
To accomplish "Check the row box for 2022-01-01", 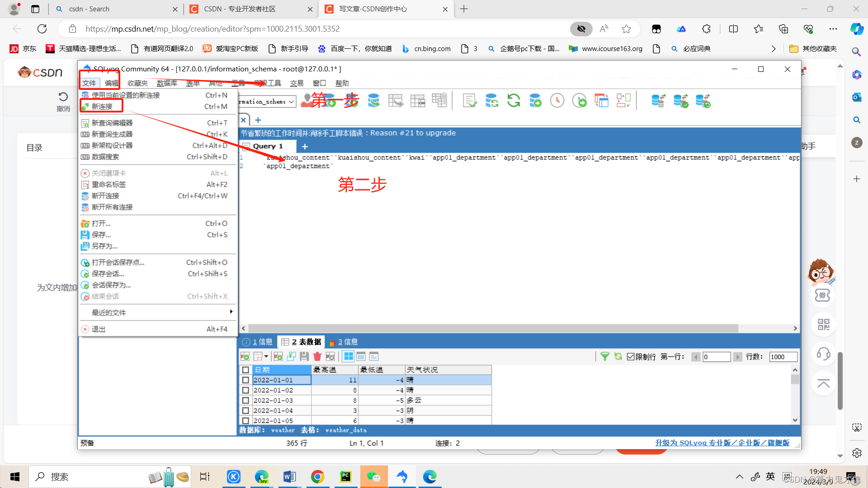I will [245, 380].
